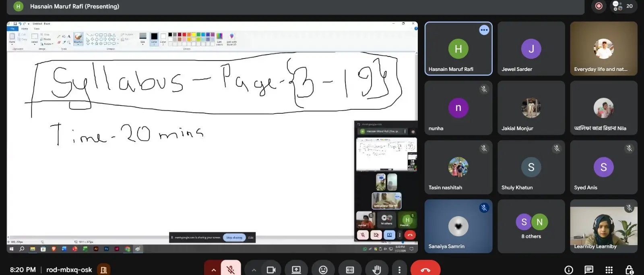Screen dimensions: 644x275
Task: Choose the Oval shape in Paint
Action: 97,35
